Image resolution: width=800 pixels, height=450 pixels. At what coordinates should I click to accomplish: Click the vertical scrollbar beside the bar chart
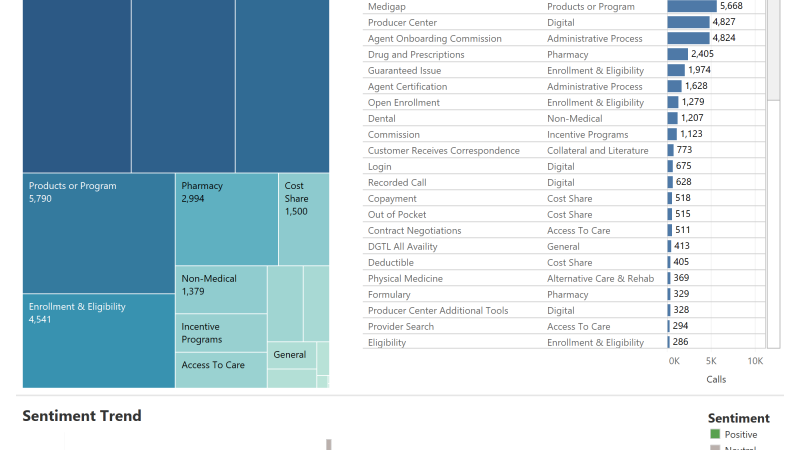point(773,50)
